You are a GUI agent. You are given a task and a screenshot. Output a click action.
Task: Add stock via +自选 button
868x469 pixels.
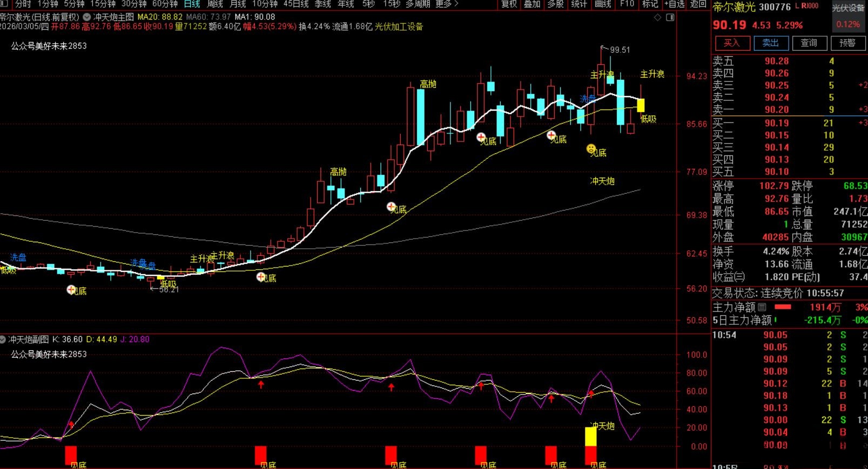coord(674,4)
